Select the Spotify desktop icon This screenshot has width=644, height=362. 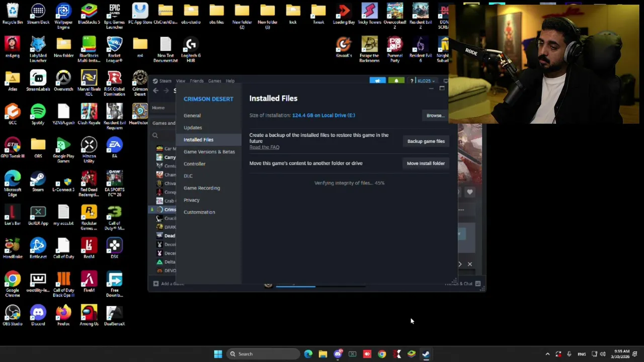pyautogui.click(x=38, y=114)
